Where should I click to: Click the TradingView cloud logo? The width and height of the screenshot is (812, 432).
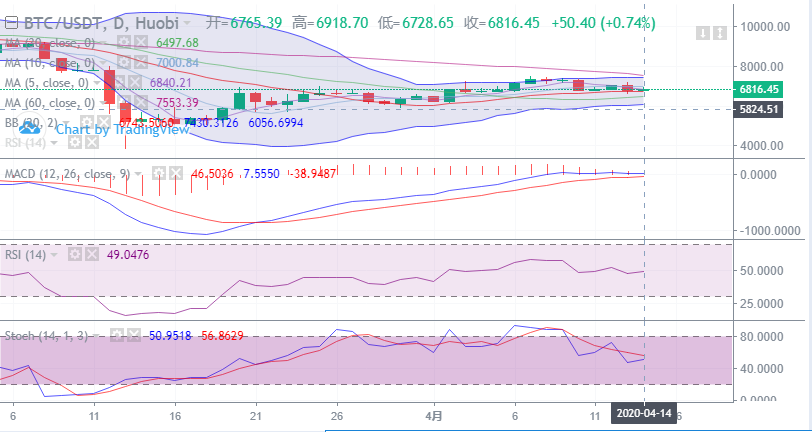coord(30,126)
